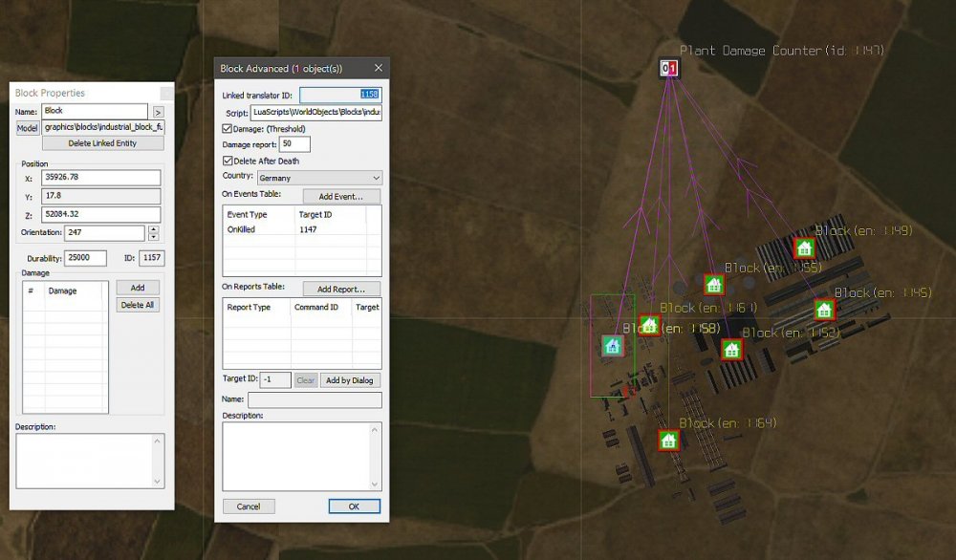Select Block 1145 house icon
The height and width of the screenshot is (560, 956).
click(824, 310)
